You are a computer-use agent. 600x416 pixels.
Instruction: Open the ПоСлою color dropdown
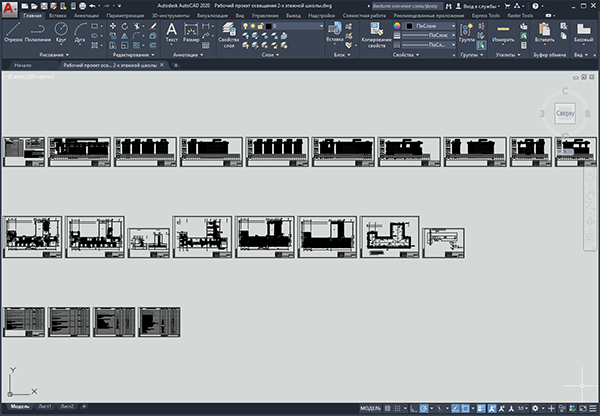(430, 24)
